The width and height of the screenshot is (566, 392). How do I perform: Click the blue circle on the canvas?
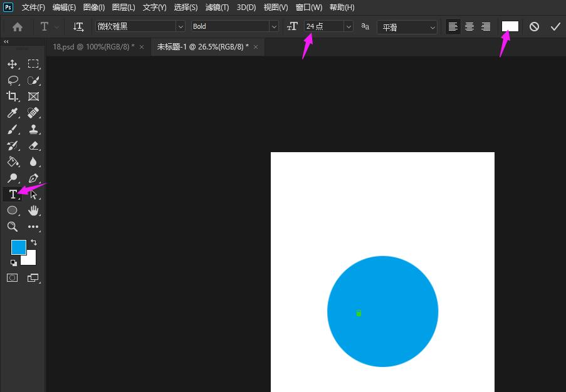(382, 311)
